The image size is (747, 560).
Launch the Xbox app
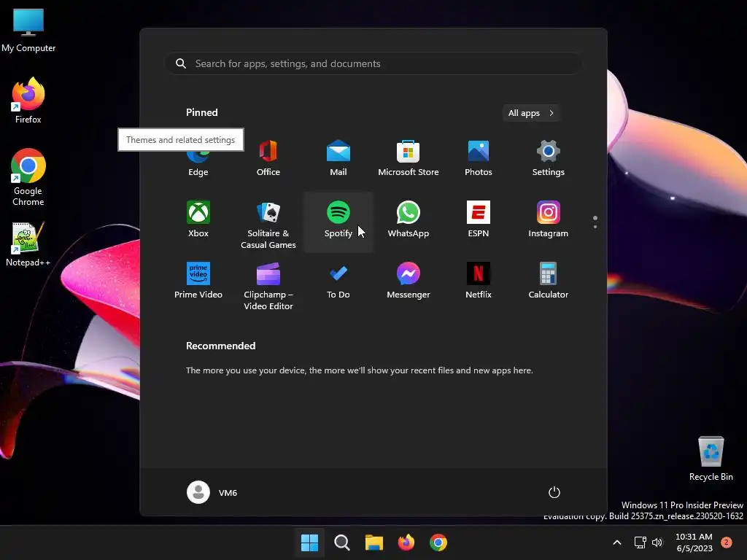point(198,220)
